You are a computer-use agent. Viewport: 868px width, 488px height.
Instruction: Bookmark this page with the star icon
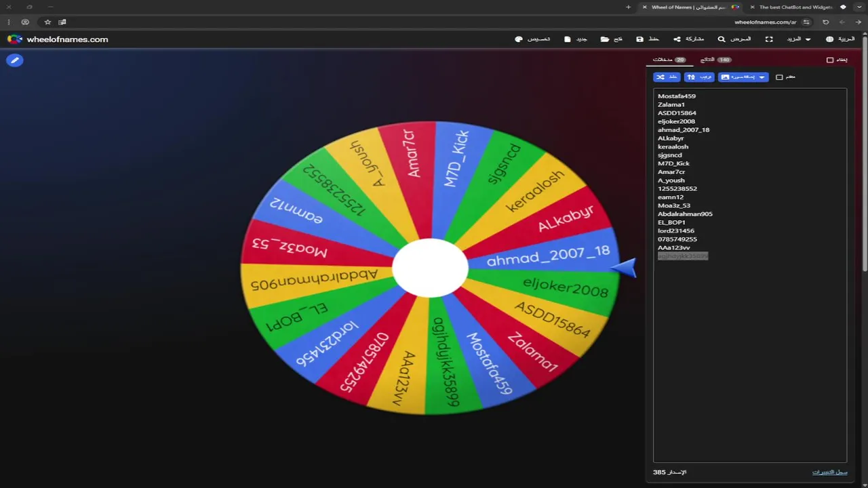click(47, 22)
